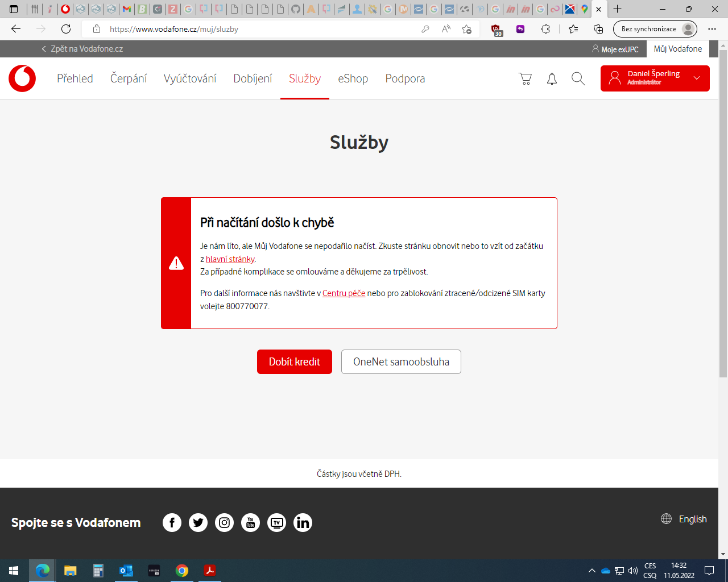The width and height of the screenshot is (728, 582).
Task: Select the Služby menu item
Action: tap(305, 78)
